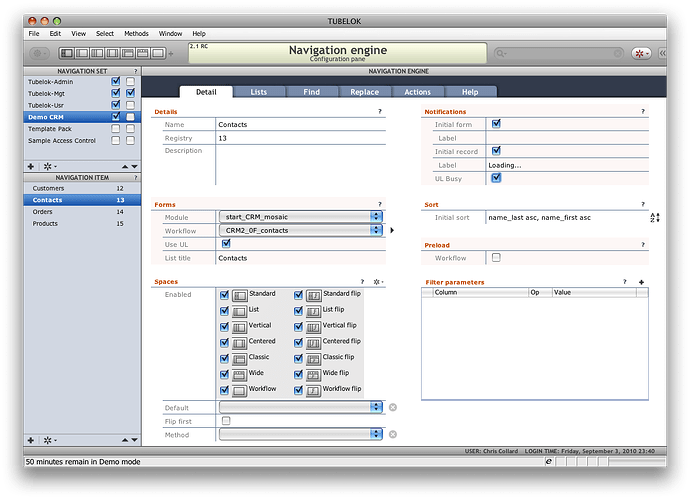Click the magnifier icon in the search field

coord(500,54)
